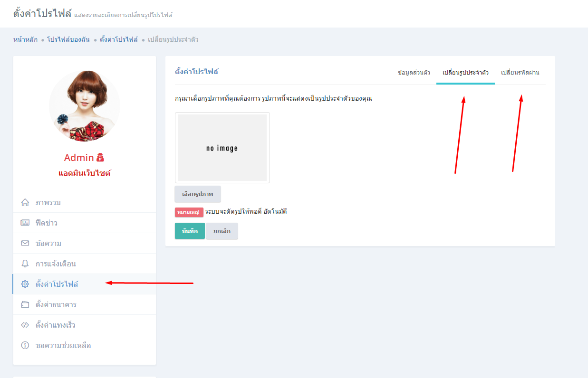Go to หน้าหลัก in the breadcrumb
This screenshot has width=588, height=378.
[x=25, y=39]
